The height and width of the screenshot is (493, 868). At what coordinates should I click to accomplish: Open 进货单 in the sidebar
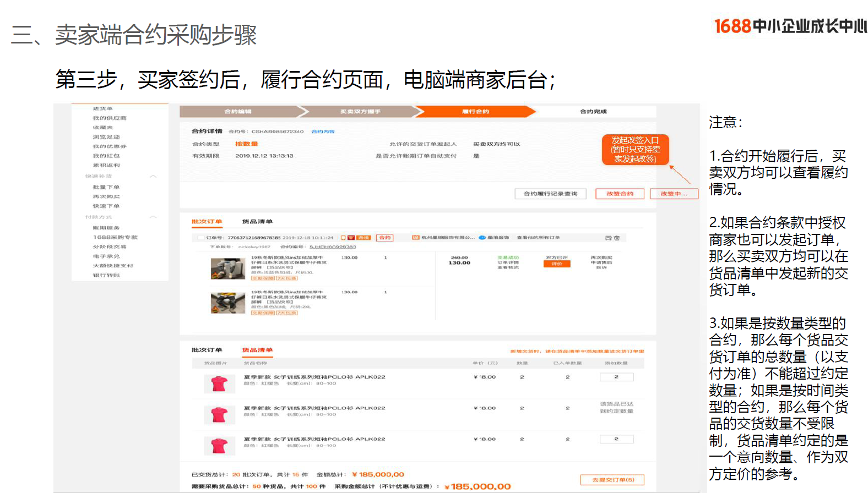[102, 109]
